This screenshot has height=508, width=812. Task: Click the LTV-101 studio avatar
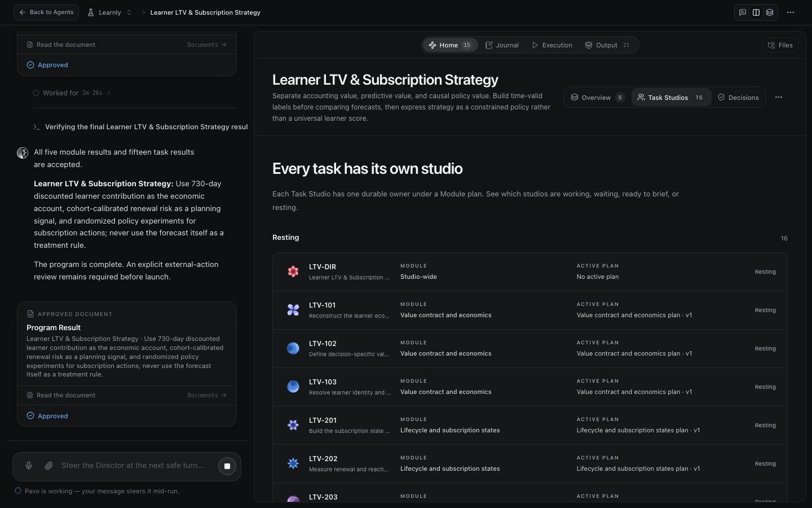pos(293,310)
